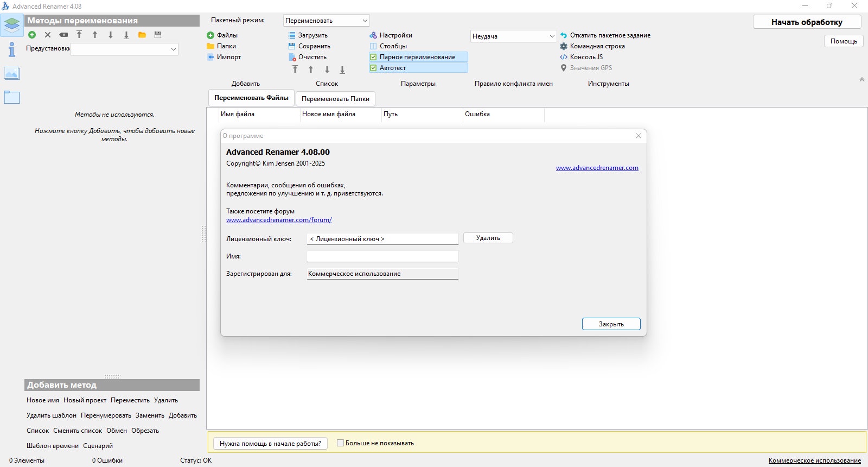This screenshot has width=868, height=467.
Task: Click the Имя input field
Action: [382, 256]
